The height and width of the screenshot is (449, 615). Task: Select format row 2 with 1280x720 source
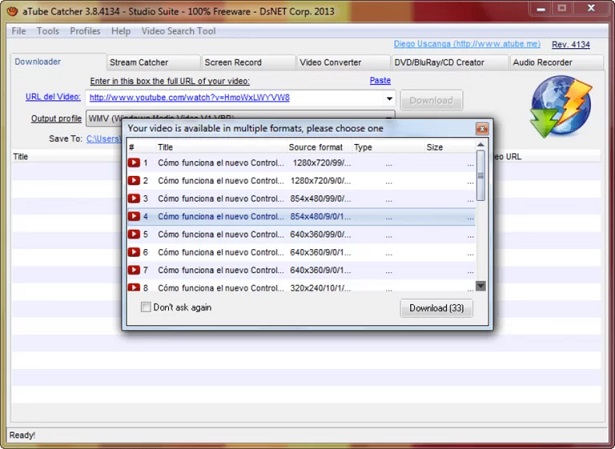tap(301, 181)
